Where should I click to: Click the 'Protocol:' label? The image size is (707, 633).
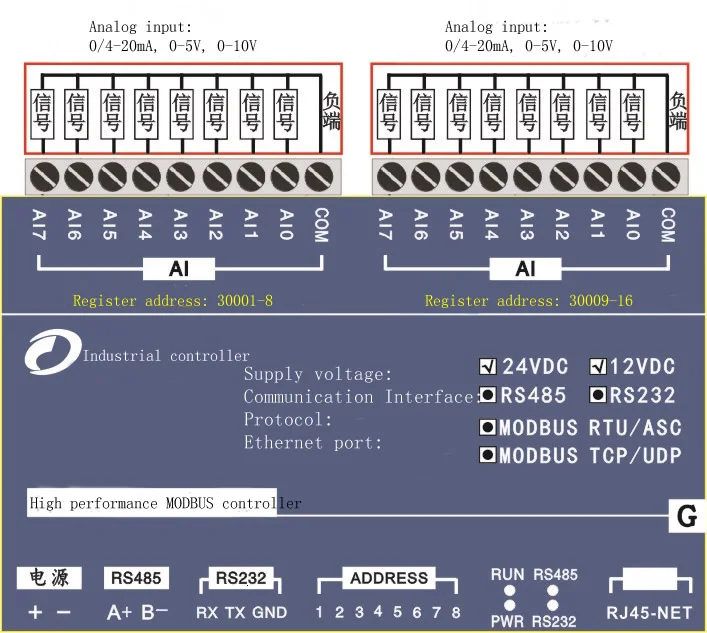click(x=288, y=420)
